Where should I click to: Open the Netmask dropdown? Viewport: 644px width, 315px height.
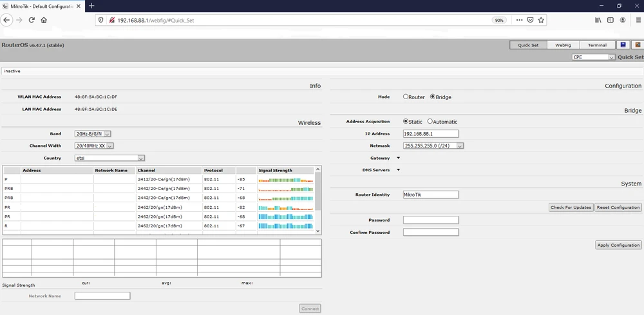coord(433,146)
